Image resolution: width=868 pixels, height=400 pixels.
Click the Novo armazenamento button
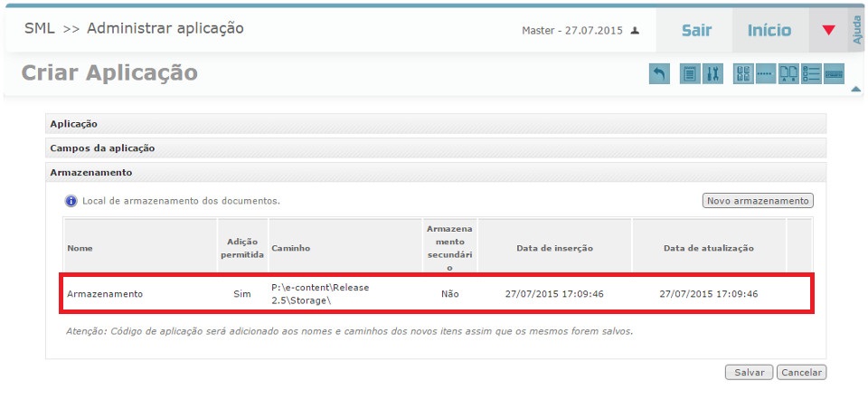(758, 201)
